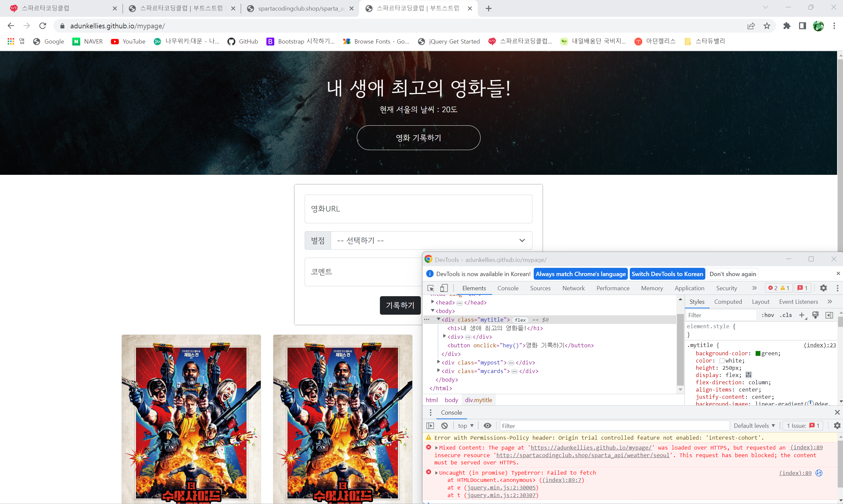
Task: Toggle rendering emulations paintbrush in Styles
Action: click(x=815, y=315)
